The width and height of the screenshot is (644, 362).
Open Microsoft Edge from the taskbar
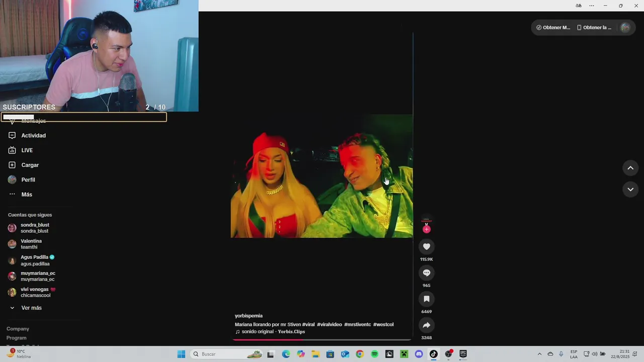[286, 354]
